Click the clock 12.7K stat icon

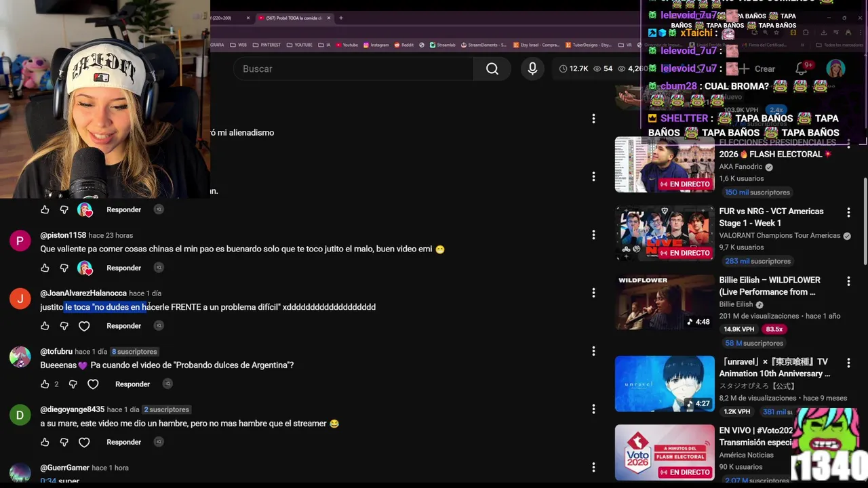[563, 68]
